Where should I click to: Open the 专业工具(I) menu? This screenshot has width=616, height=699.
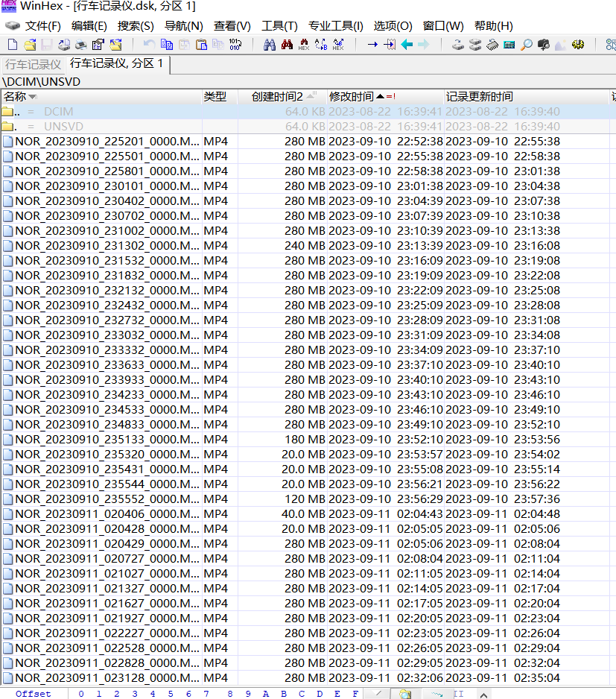point(336,26)
